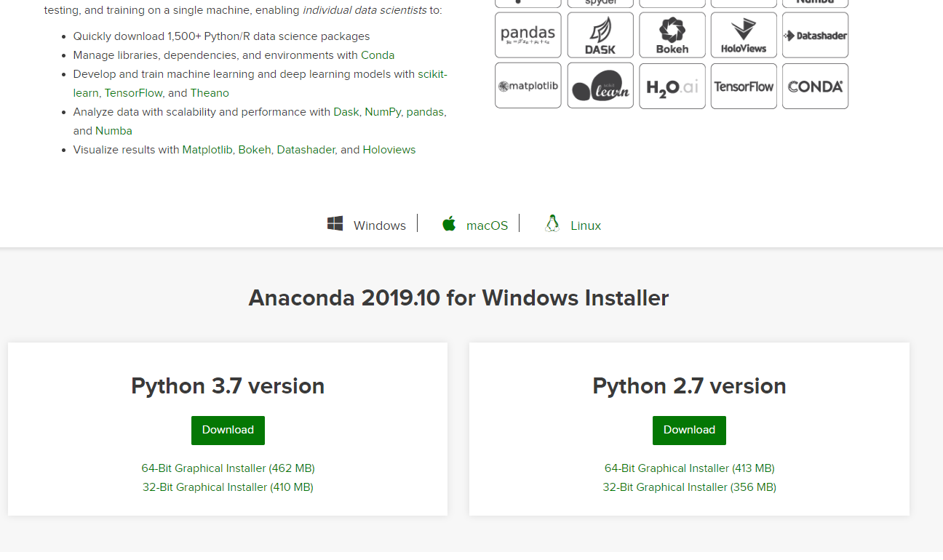Screen dimensions: 943x560
Task: Get 32-Bit Graphical Installer (410 MB)
Action: 228,487
